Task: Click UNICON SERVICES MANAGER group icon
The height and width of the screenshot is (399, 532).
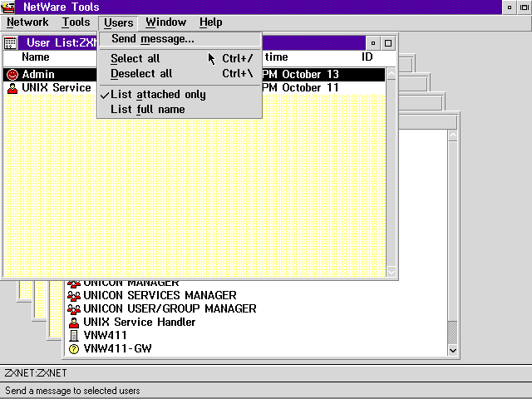Action: (74, 296)
